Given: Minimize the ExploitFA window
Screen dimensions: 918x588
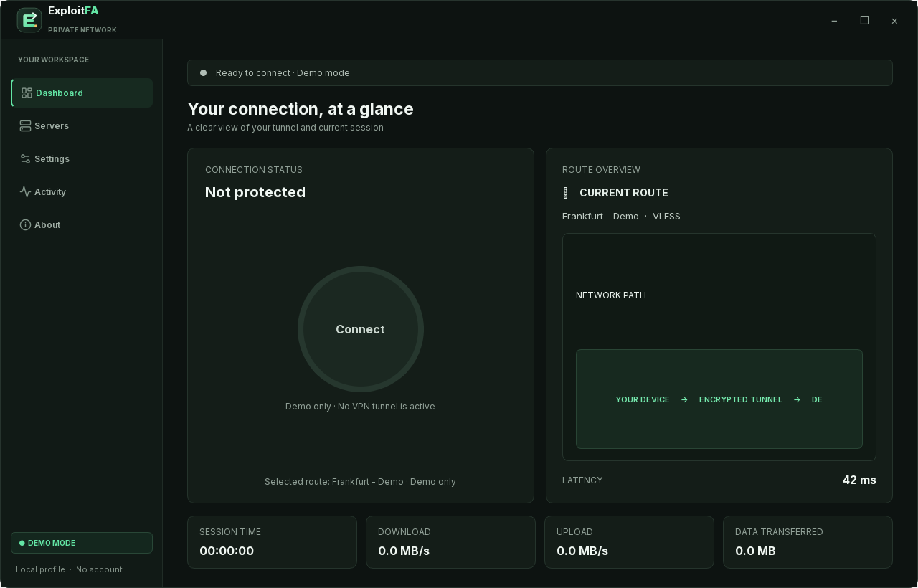Looking at the screenshot, I should tap(834, 21).
